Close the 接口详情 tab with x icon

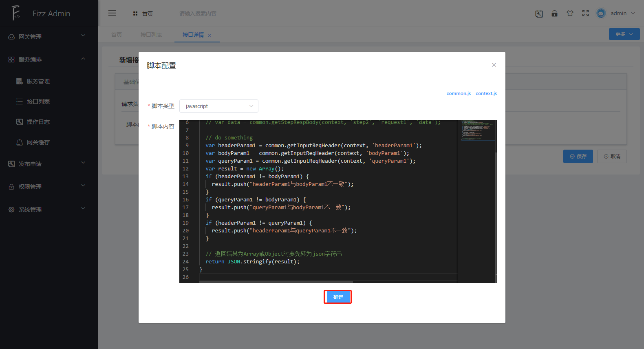click(210, 35)
